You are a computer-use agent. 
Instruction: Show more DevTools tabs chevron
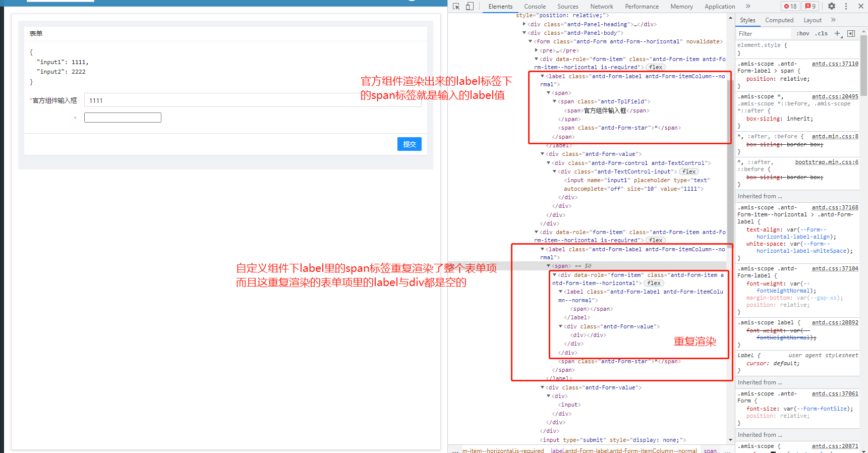tap(748, 6)
